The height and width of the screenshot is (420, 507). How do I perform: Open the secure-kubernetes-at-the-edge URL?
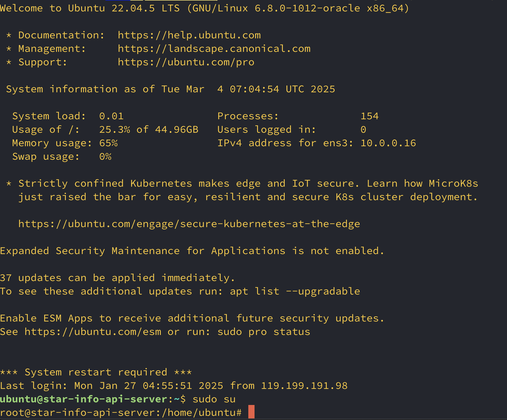tap(189, 224)
